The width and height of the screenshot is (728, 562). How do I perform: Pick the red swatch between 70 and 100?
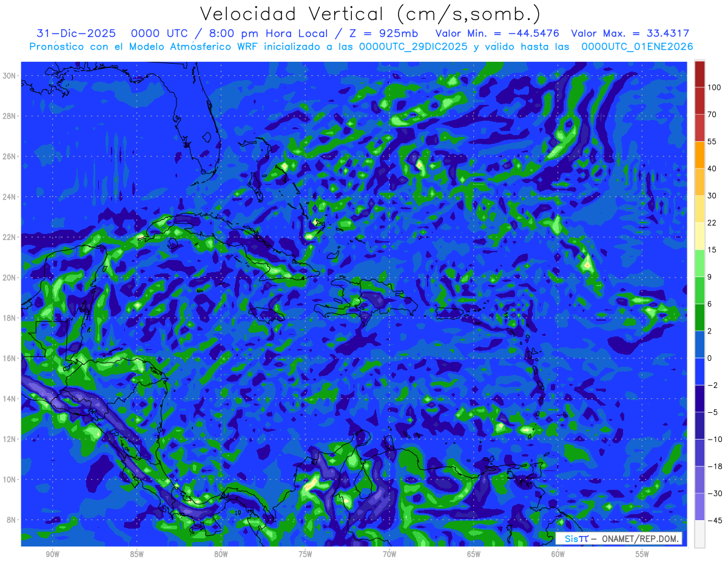point(699,101)
